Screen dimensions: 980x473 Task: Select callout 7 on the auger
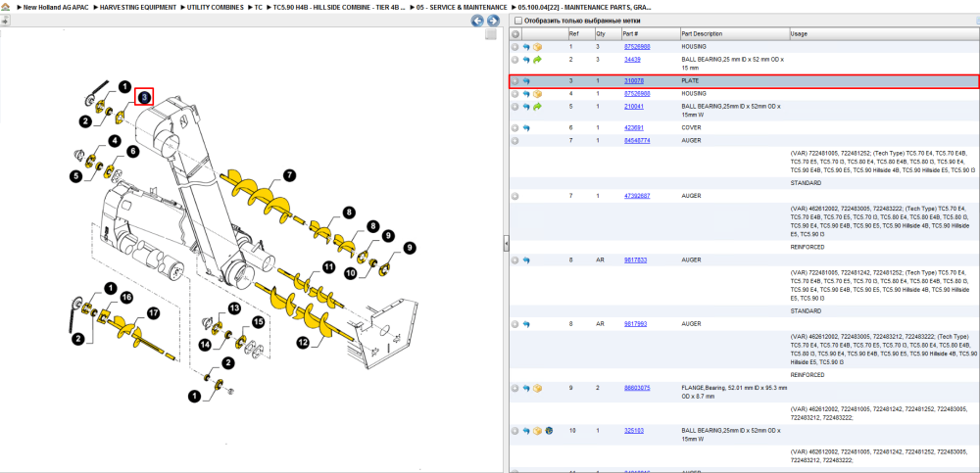(x=289, y=175)
